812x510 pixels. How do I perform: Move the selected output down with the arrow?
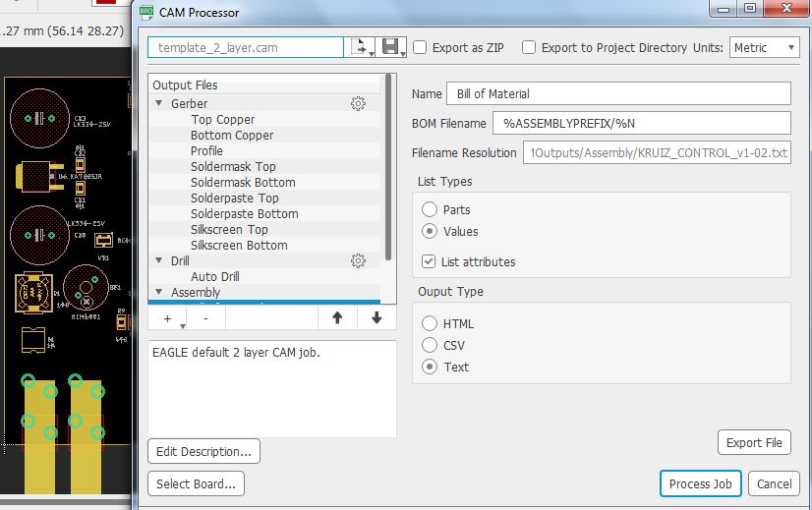click(377, 318)
